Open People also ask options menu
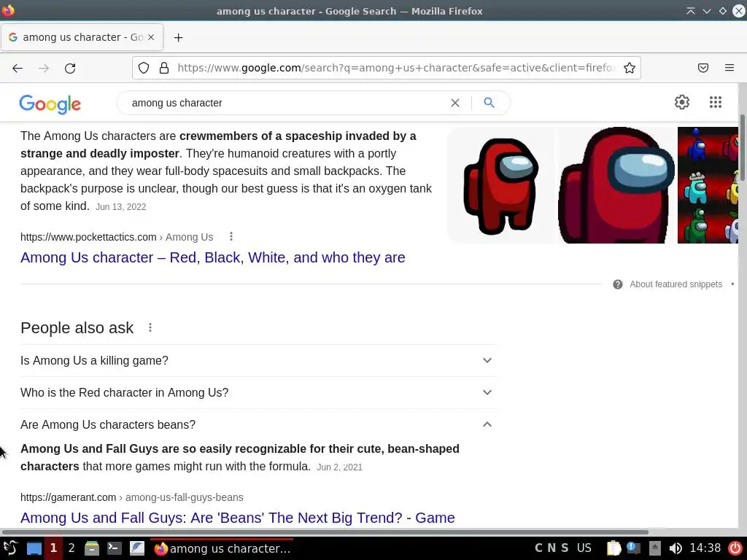The image size is (747, 560). [150, 327]
